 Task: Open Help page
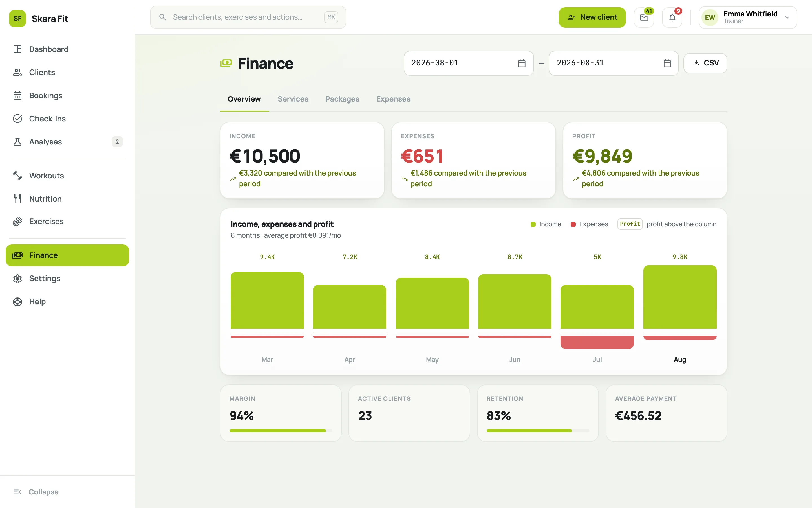pos(67,301)
